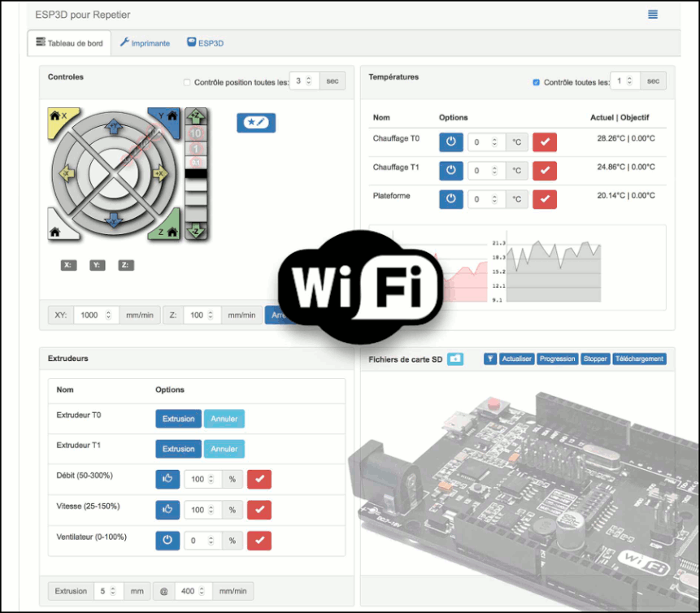The image size is (700, 613).
Task: Home the Z axis
Action: pos(167,228)
